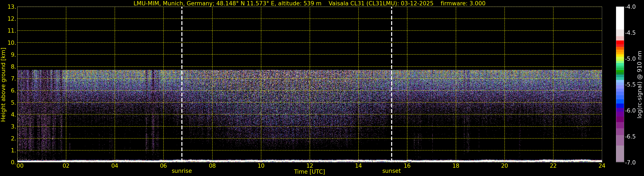
Task: Select the 'sunset' label below the axis
Action: tap(391, 171)
